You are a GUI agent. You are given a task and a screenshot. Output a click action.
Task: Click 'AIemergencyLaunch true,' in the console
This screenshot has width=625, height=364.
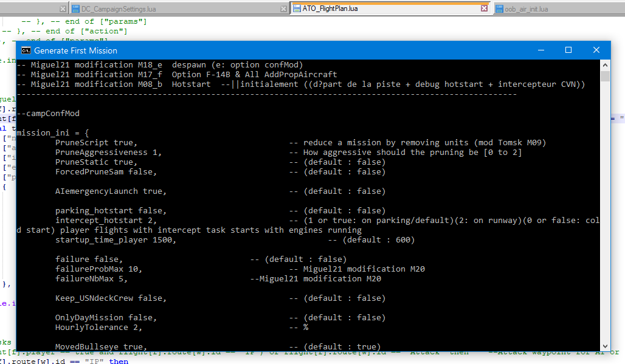(111, 191)
